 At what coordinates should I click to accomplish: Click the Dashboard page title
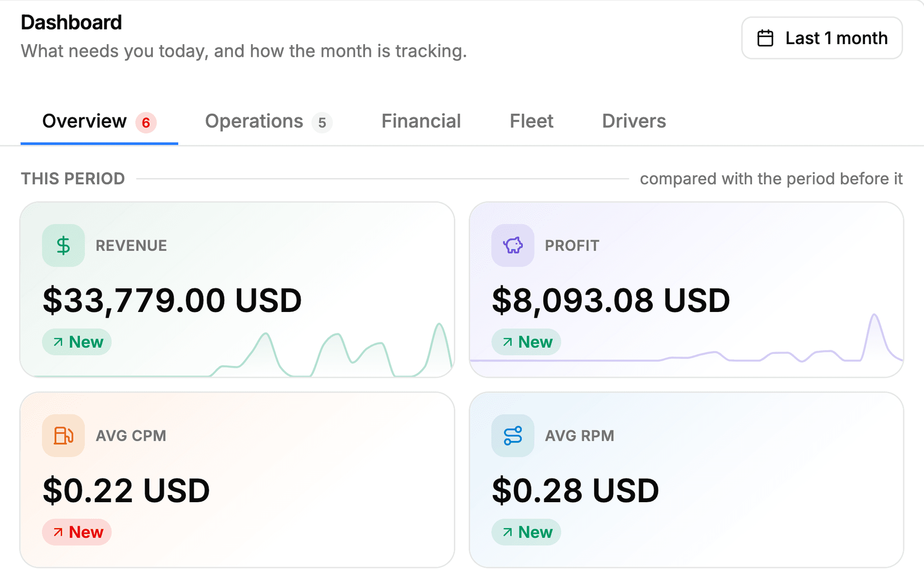coord(71,23)
